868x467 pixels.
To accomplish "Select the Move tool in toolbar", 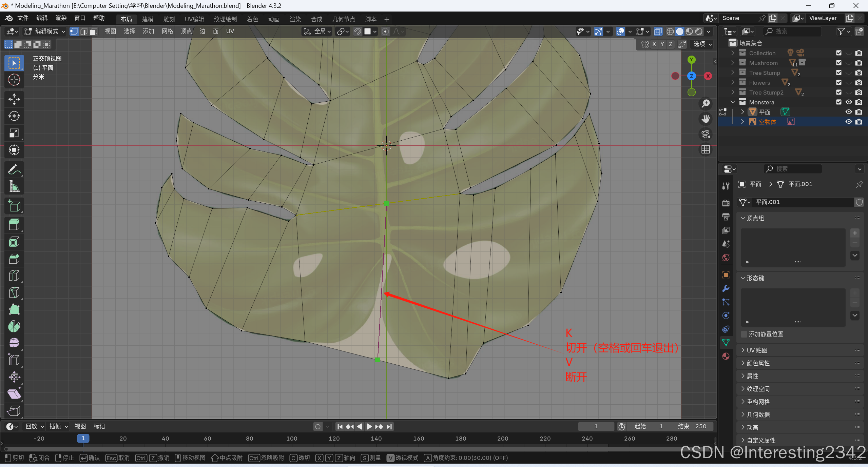I will tap(14, 99).
